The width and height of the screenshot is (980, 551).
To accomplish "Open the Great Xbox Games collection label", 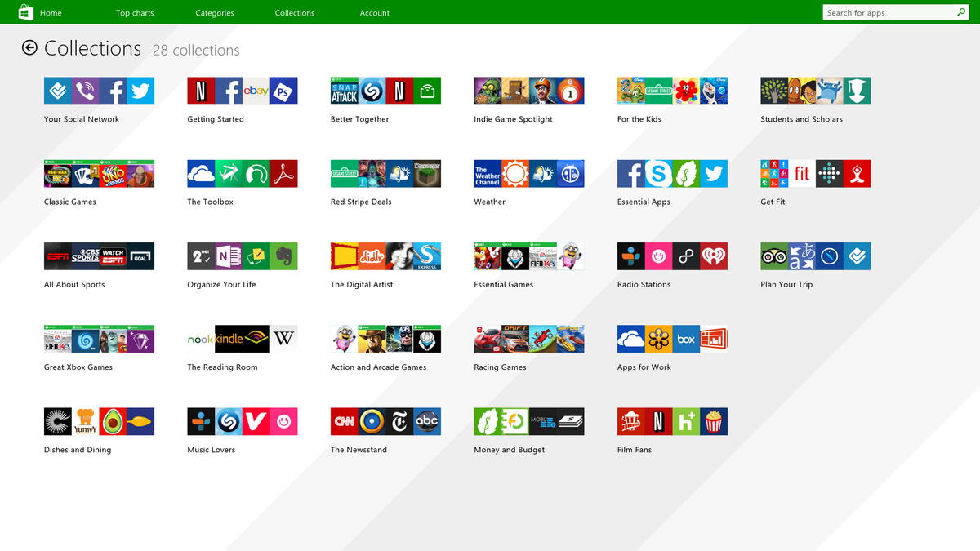I will [x=78, y=367].
